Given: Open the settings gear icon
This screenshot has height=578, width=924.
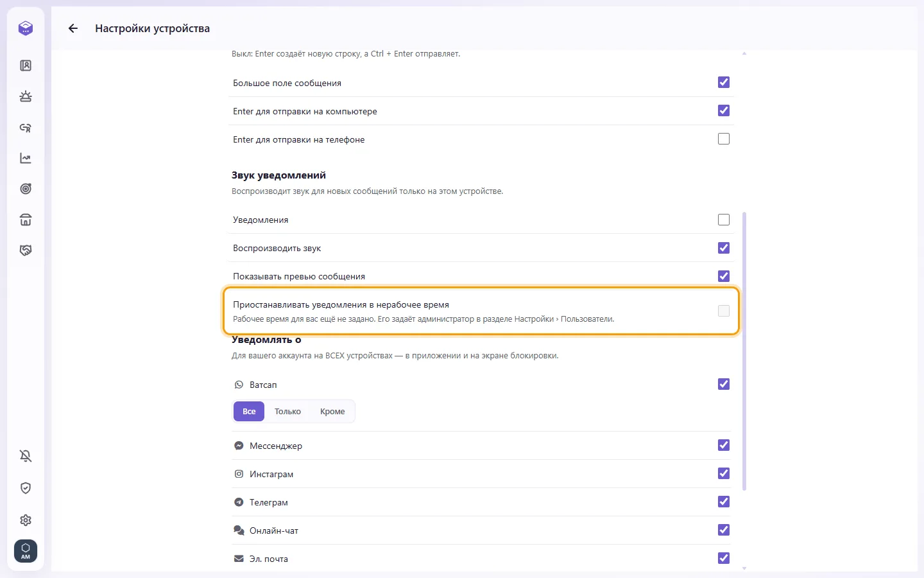Looking at the screenshot, I should tap(26, 520).
